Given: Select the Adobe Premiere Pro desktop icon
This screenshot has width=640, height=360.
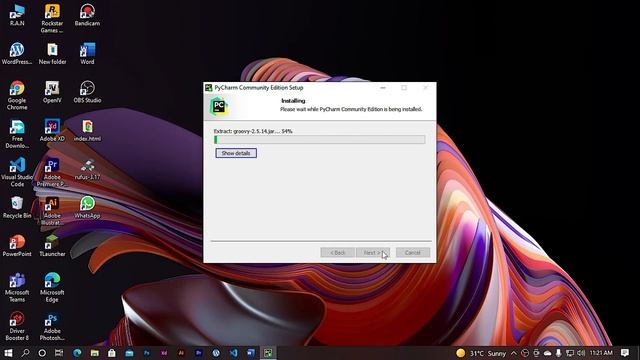Looking at the screenshot, I should tap(52, 172).
